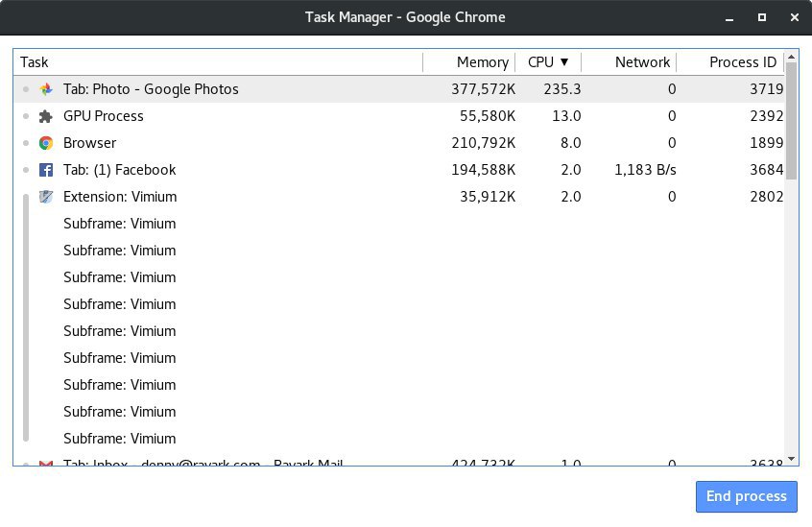Click the scrollbar down arrow
The width and height of the screenshot is (812, 527).
[791, 459]
